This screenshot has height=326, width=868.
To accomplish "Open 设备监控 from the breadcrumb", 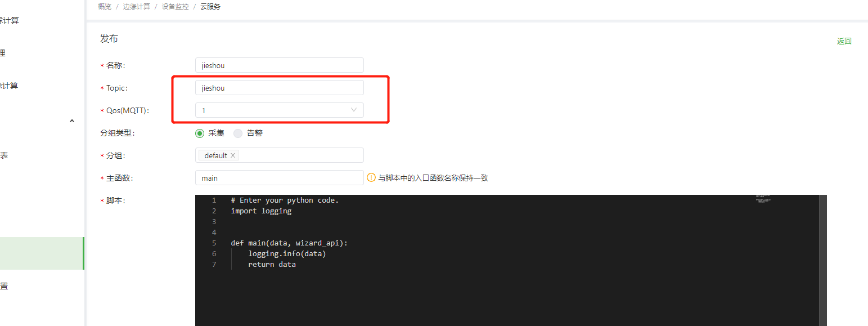I will tap(175, 7).
